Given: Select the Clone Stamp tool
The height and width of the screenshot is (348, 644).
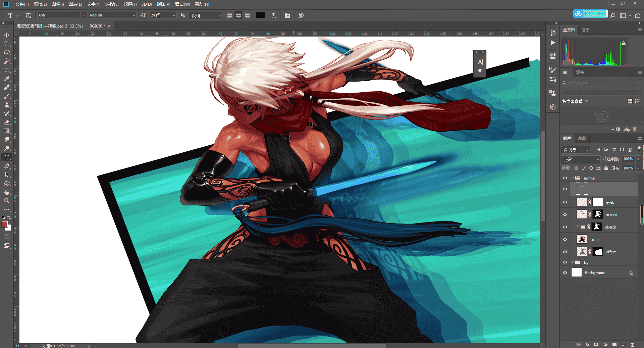Looking at the screenshot, I should point(7,105).
